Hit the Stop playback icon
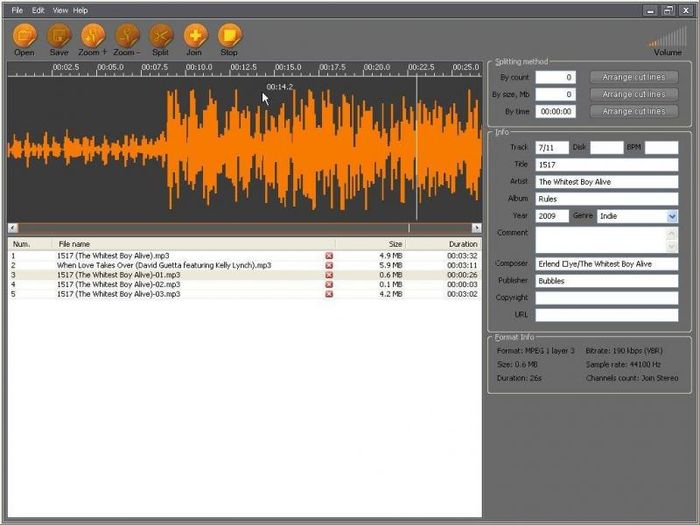 (229, 36)
